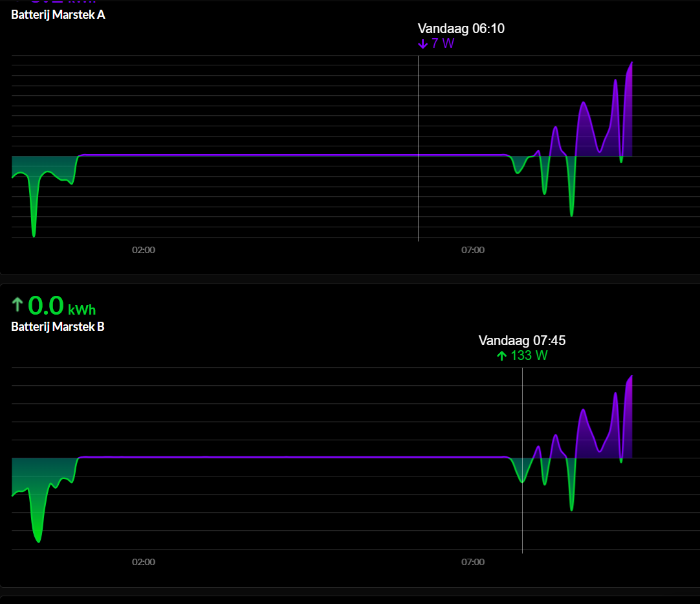The width and height of the screenshot is (700, 604).
Task: Click the green '0.0' energy value
Action: tap(46, 306)
